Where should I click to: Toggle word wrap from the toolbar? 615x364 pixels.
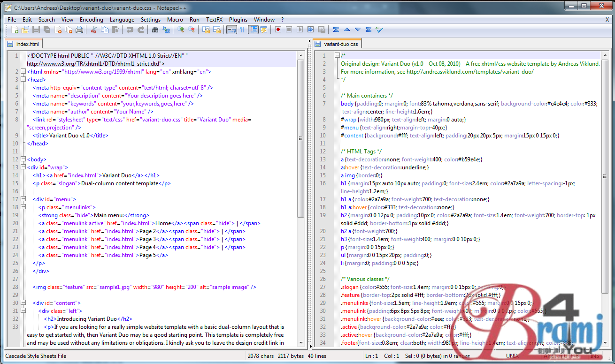(232, 29)
